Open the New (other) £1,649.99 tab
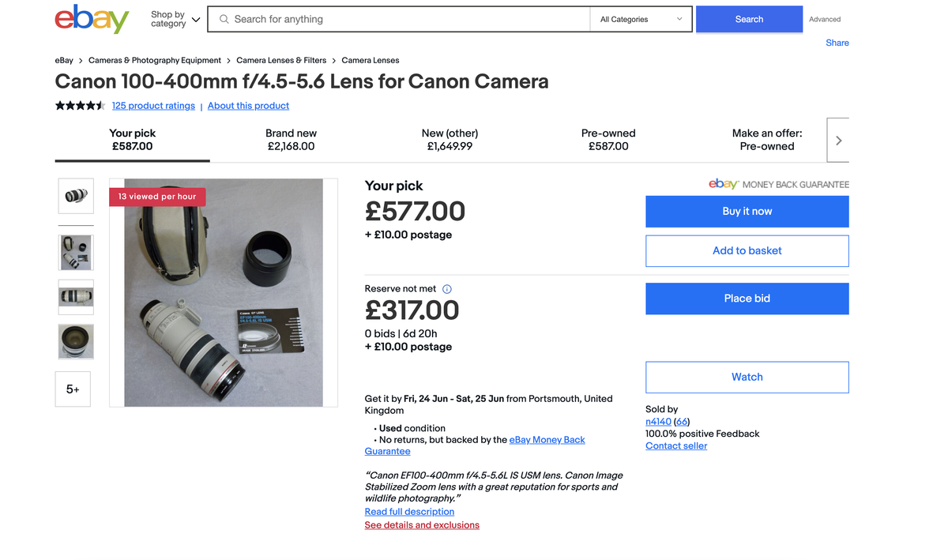This screenshot has width=948, height=560. [x=450, y=140]
